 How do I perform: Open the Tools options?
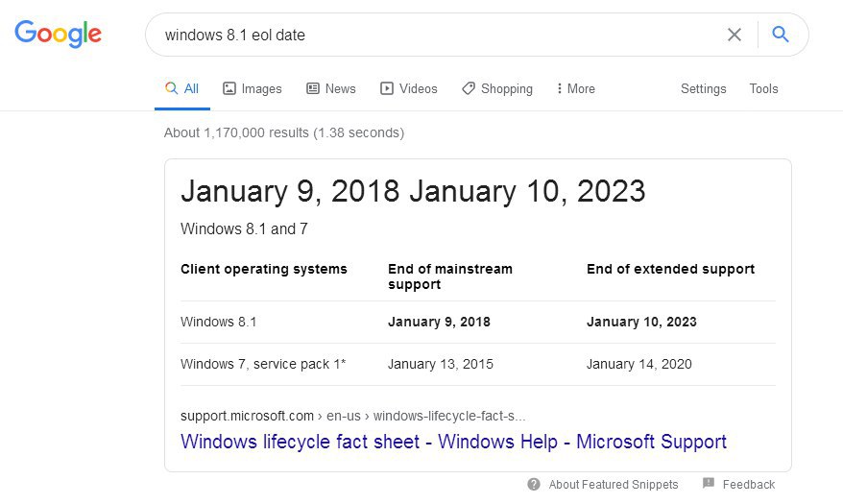pyautogui.click(x=763, y=88)
